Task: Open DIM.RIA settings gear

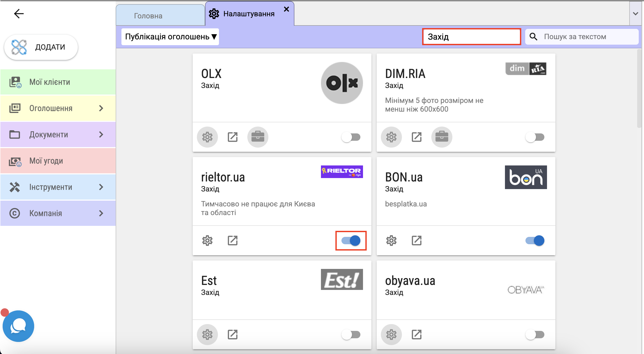Action: 391,137
